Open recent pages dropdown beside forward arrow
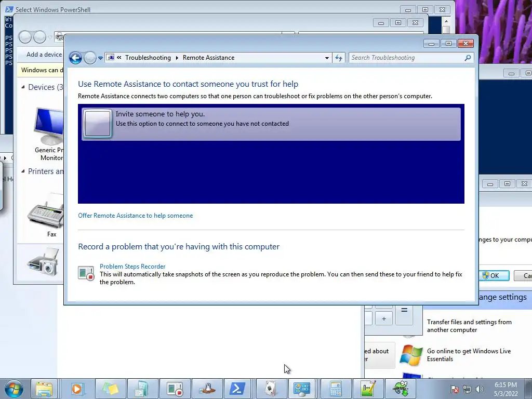The width and height of the screenshot is (532, 399). [x=100, y=58]
